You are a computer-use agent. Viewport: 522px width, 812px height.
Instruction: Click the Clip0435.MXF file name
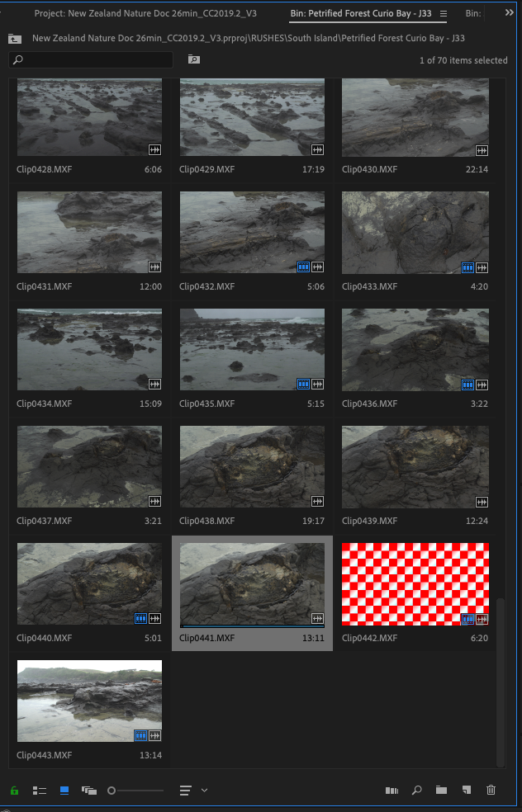tap(206, 404)
